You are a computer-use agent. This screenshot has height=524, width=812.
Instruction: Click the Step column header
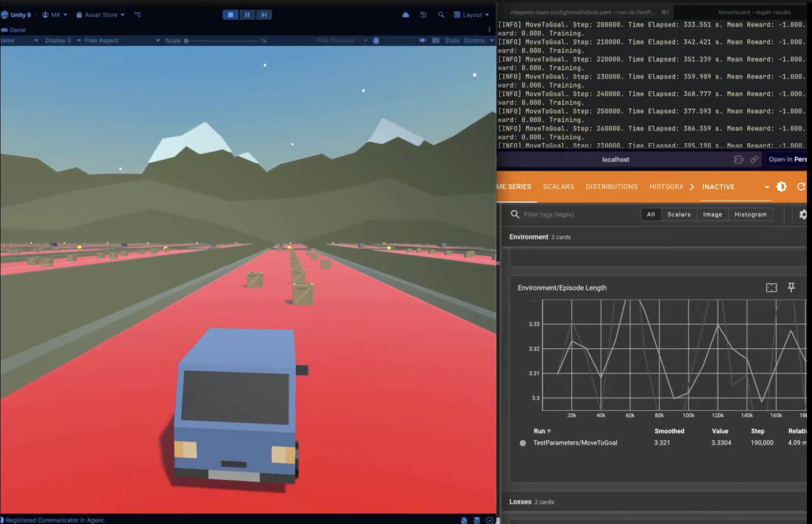(757, 431)
